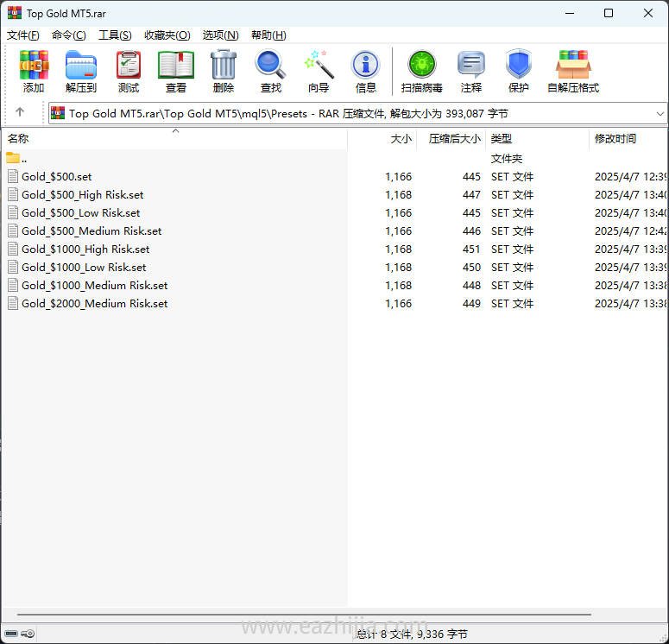Open the Options (选项) menu
This screenshot has width=669, height=644.
pos(221,35)
